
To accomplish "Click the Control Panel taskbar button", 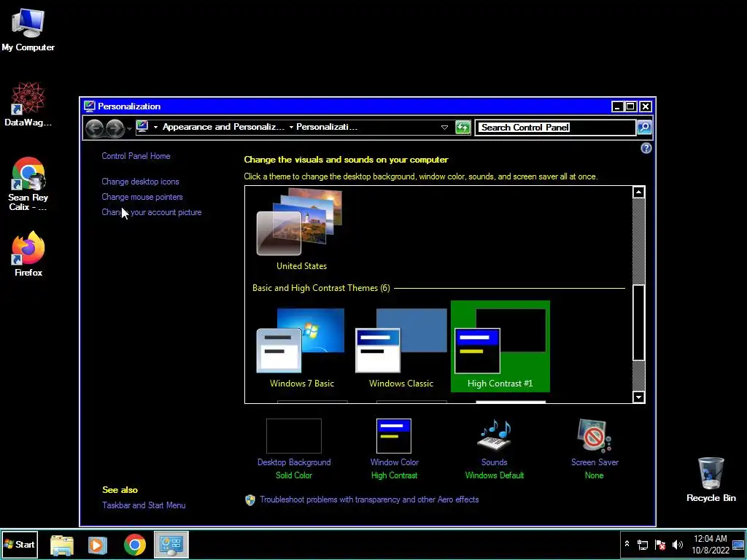I will (x=171, y=544).
